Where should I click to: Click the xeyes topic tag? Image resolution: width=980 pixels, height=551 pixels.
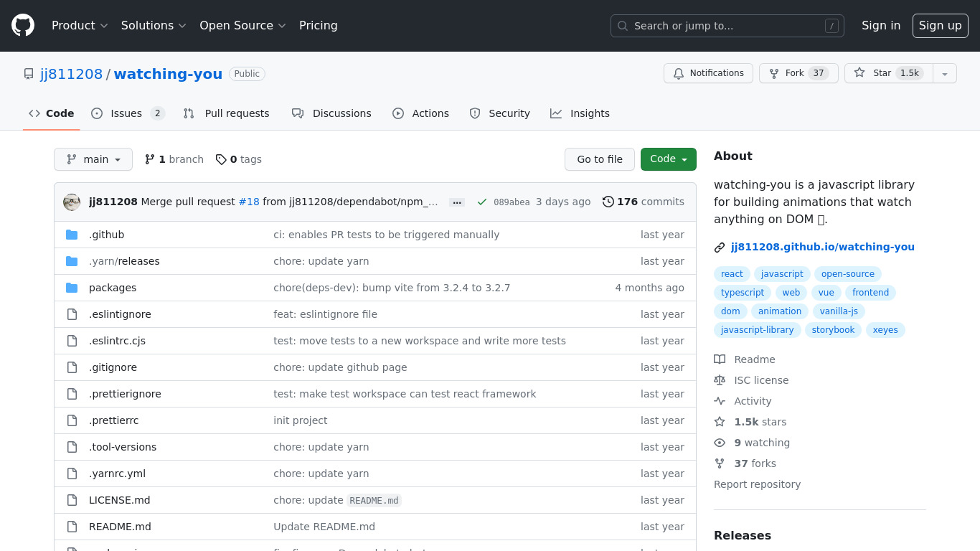(885, 330)
